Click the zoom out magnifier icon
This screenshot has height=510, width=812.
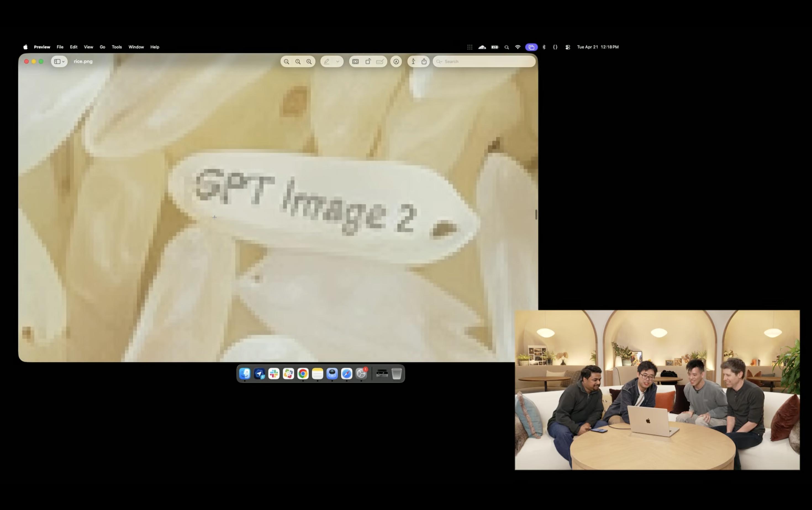pos(286,61)
